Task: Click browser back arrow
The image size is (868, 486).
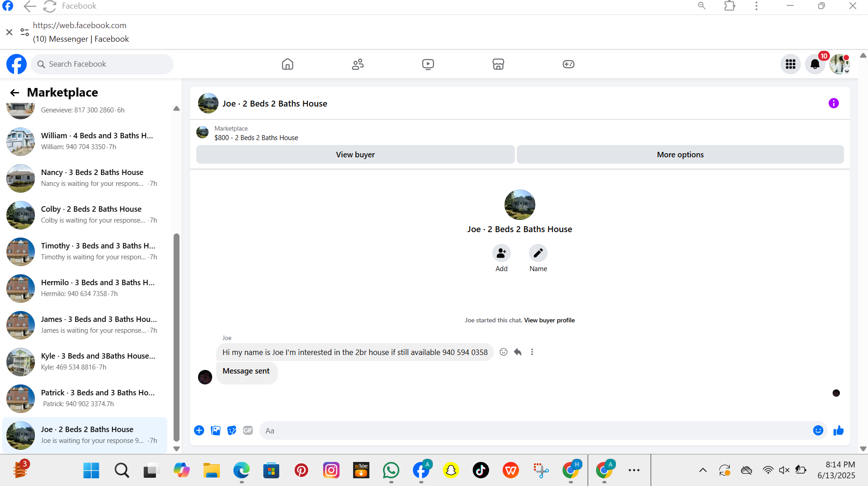Action: 29,6
